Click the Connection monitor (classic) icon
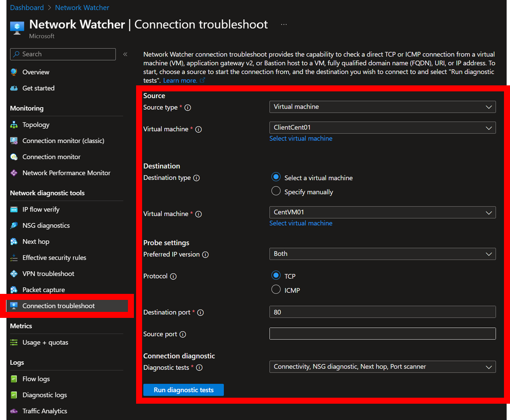 point(14,141)
